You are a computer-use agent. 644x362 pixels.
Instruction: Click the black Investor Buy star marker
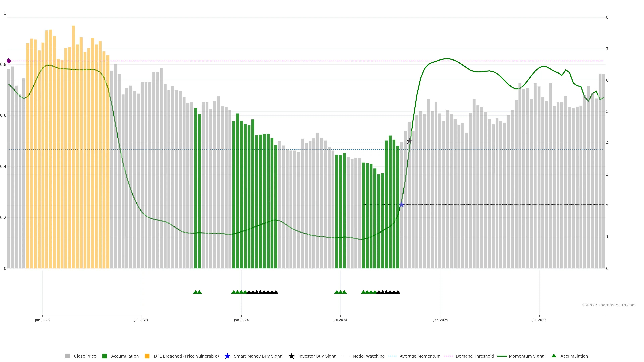(409, 141)
